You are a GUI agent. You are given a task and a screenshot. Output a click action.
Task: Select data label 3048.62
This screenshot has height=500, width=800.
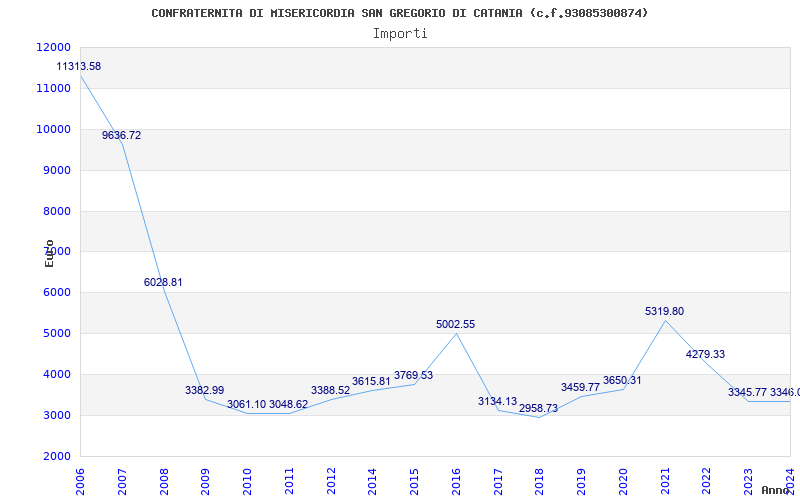(289, 405)
